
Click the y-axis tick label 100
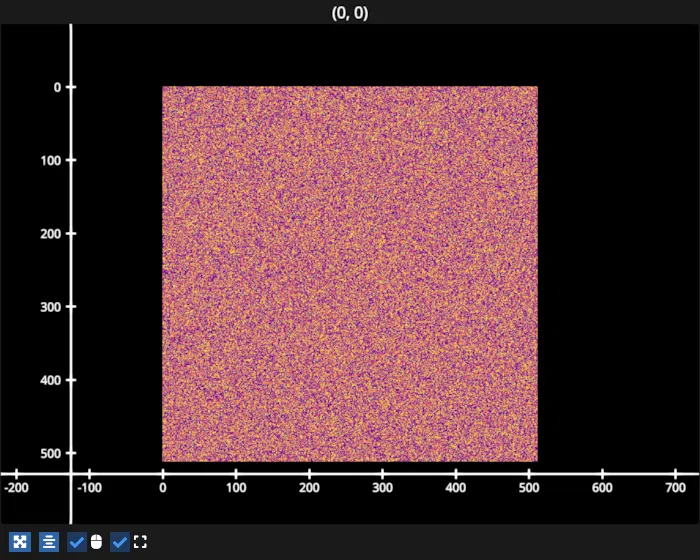pos(51,160)
